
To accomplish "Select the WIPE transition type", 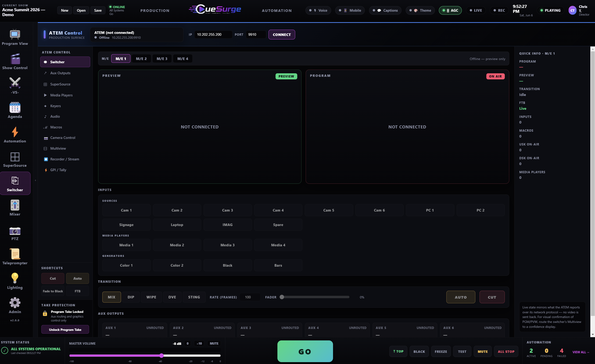I will pos(151,297).
